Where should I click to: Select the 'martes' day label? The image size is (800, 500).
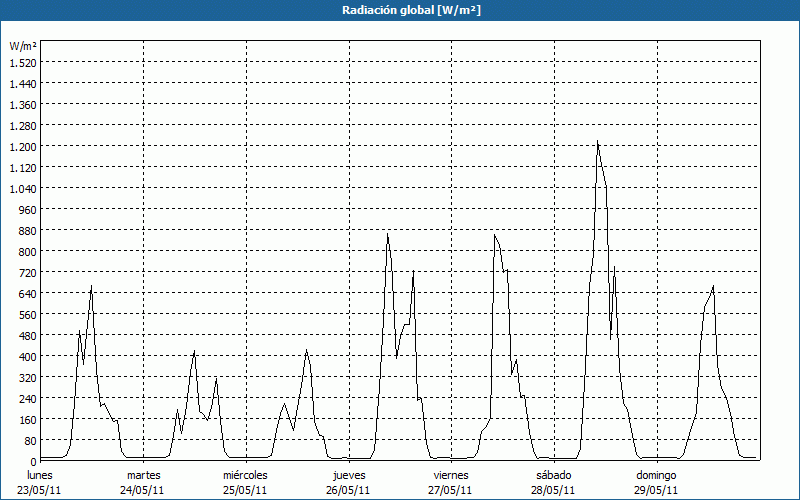(x=143, y=475)
